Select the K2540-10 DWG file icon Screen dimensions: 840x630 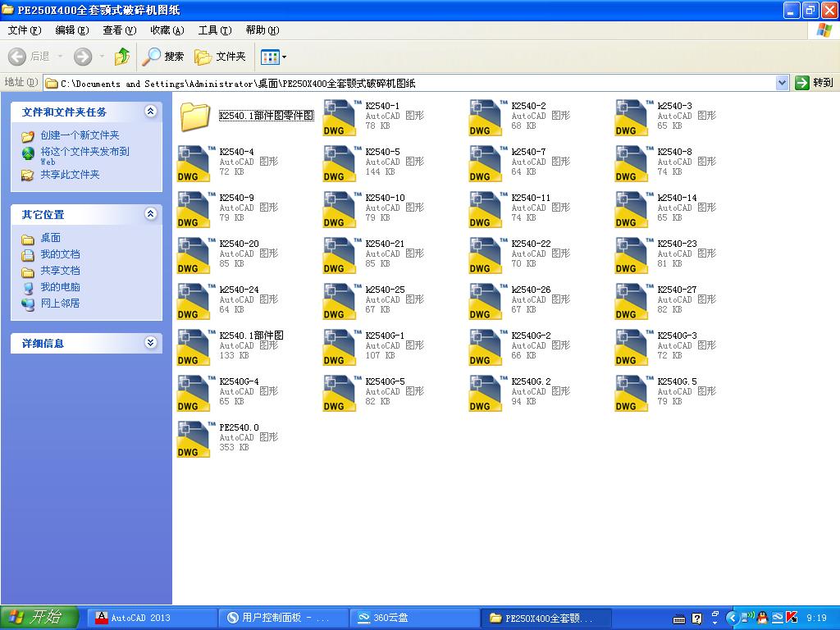click(340, 209)
